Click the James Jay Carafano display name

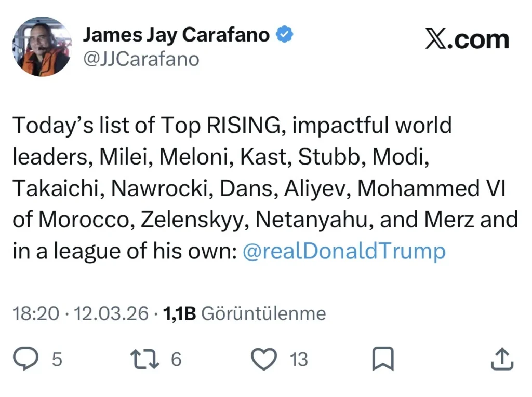177,35
